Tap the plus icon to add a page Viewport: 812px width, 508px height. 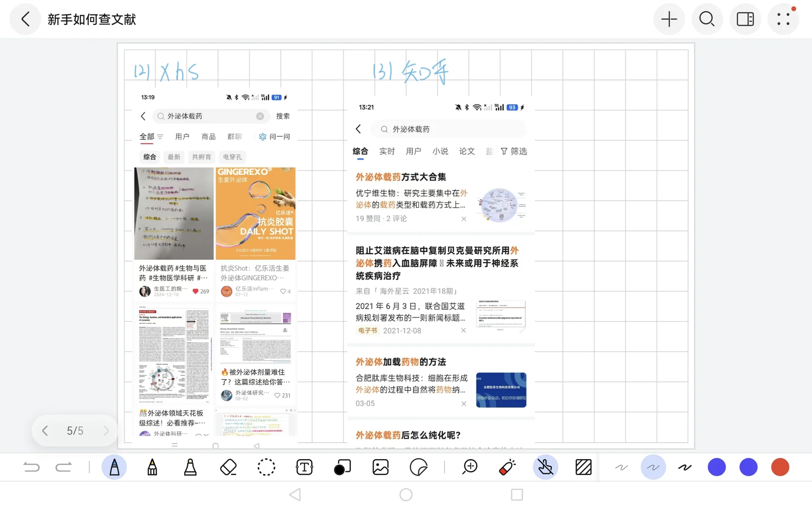pos(669,19)
